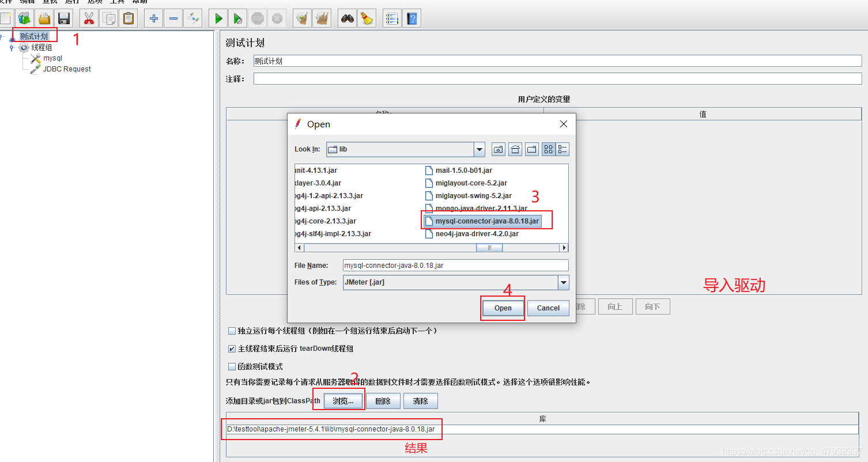Click the file list scroll left arrow

click(x=299, y=248)
